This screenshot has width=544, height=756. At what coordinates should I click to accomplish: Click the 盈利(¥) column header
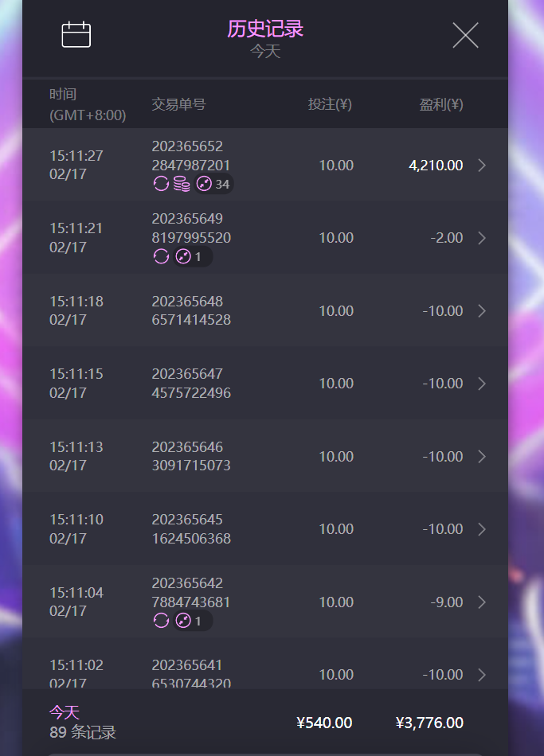point(441,105)
